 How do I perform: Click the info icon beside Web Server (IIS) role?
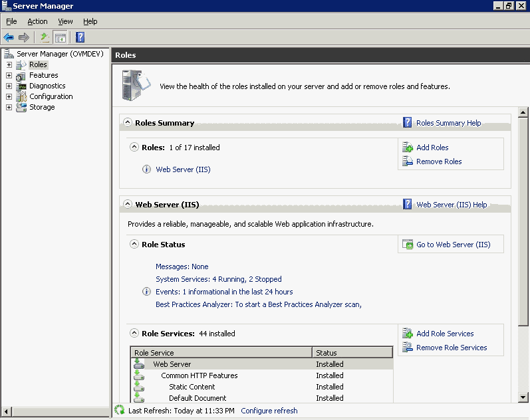pos(146,169)
